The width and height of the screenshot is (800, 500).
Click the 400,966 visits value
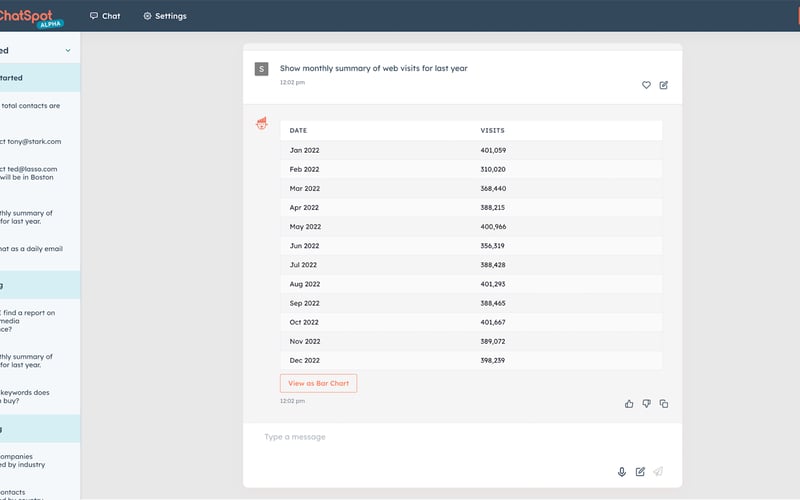point(493,227)
